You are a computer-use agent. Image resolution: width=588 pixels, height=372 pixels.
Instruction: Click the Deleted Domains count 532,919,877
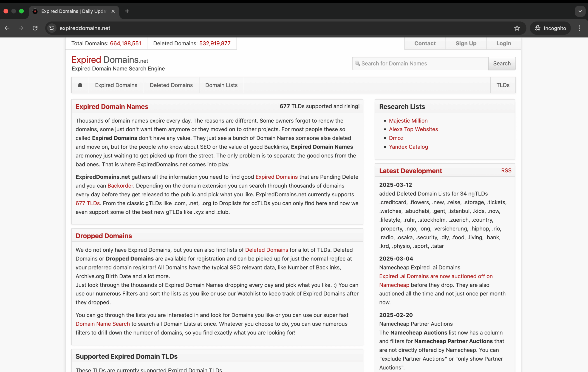point(215,43)
